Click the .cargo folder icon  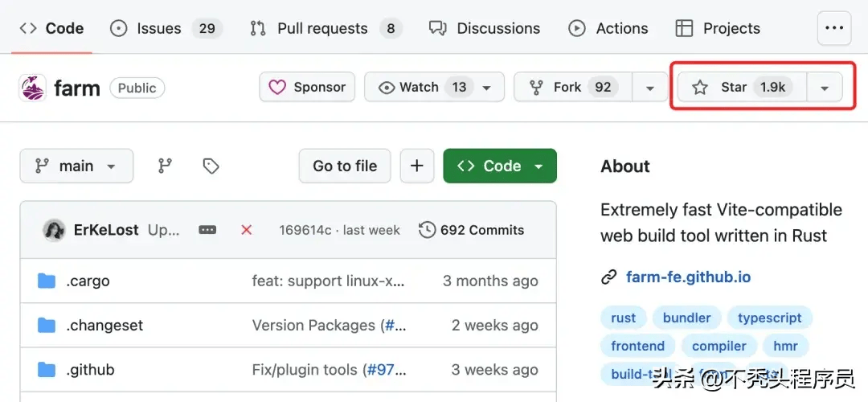point(47,281)
